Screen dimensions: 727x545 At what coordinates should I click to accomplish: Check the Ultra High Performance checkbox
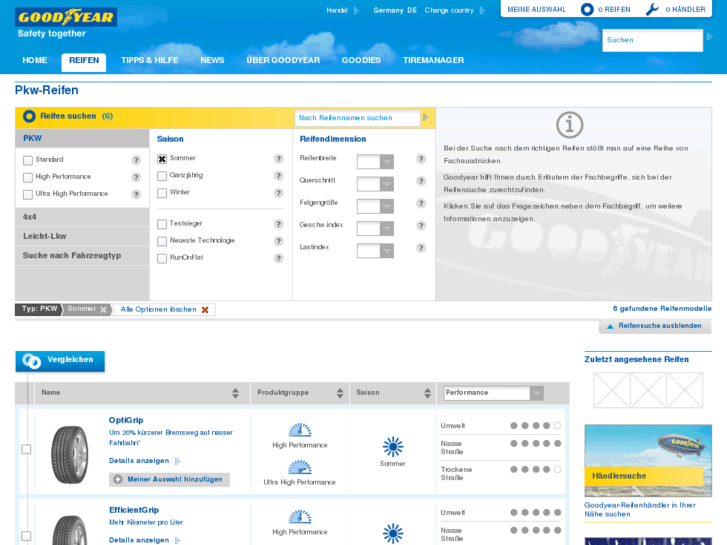click(28, 195)
